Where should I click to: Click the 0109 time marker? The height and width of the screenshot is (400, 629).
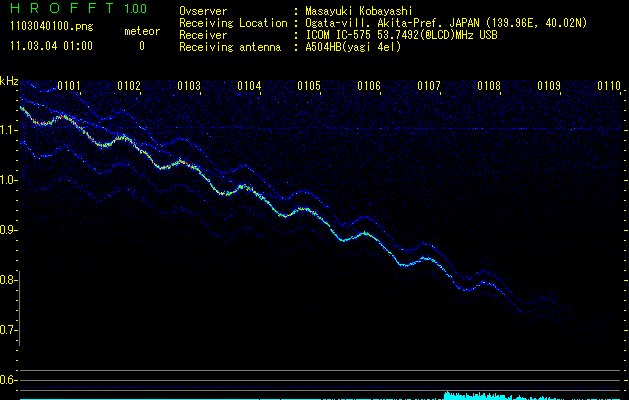point(549,86)
